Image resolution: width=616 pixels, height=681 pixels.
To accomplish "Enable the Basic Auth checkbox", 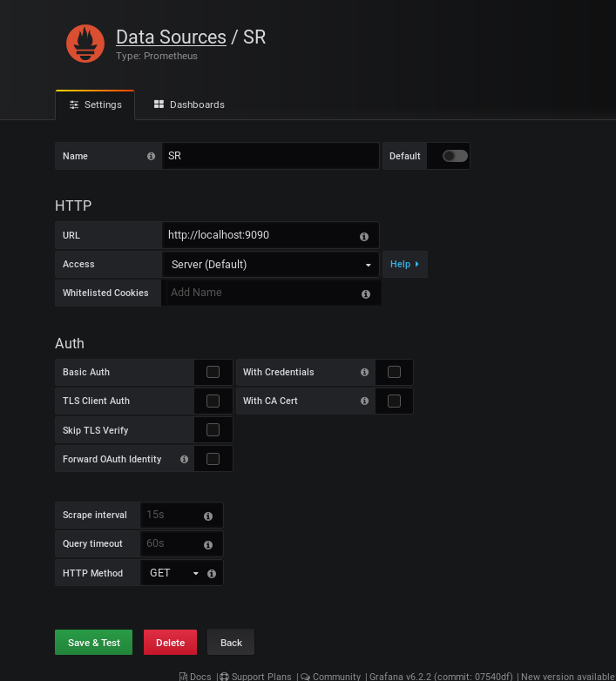I will point(213,372).
